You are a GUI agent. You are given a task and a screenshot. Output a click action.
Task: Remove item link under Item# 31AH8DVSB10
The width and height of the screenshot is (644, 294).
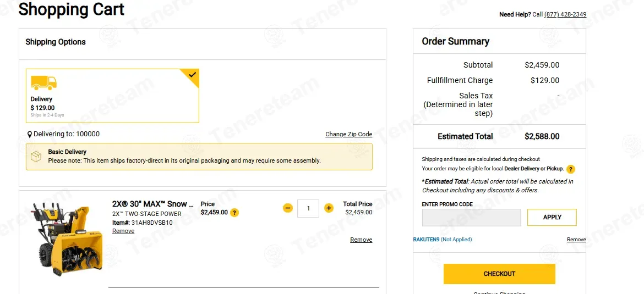(123, 231)
